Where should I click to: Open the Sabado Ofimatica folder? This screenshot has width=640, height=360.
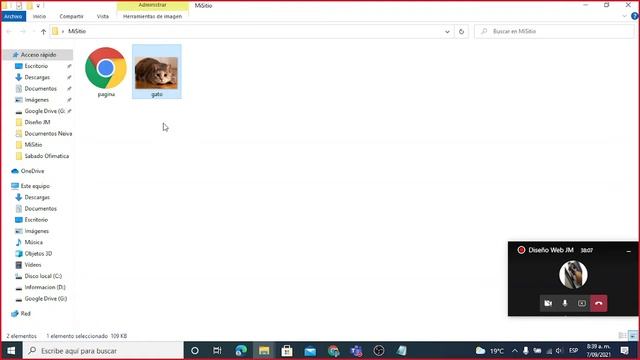tap(47, 156)
